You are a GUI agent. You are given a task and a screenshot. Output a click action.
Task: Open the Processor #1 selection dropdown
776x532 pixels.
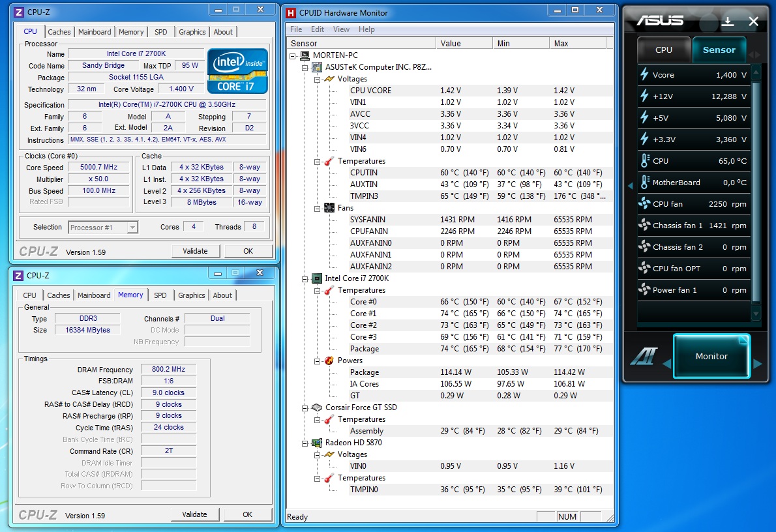coord(132,228)
